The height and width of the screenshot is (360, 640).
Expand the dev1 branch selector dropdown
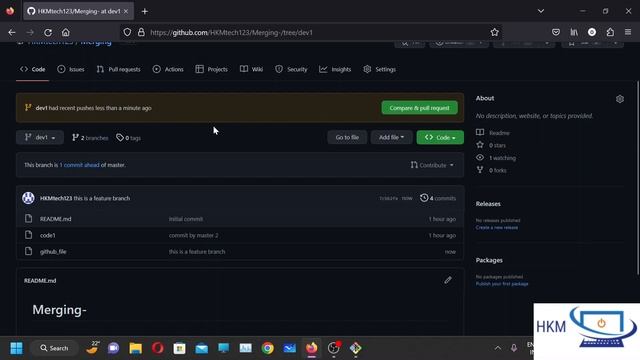40,138
